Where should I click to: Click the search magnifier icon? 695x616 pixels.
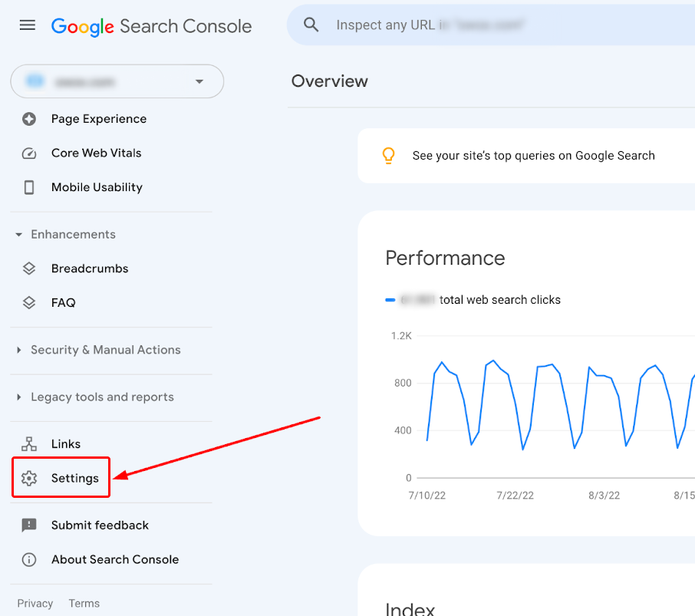click(x=311, y=25)
